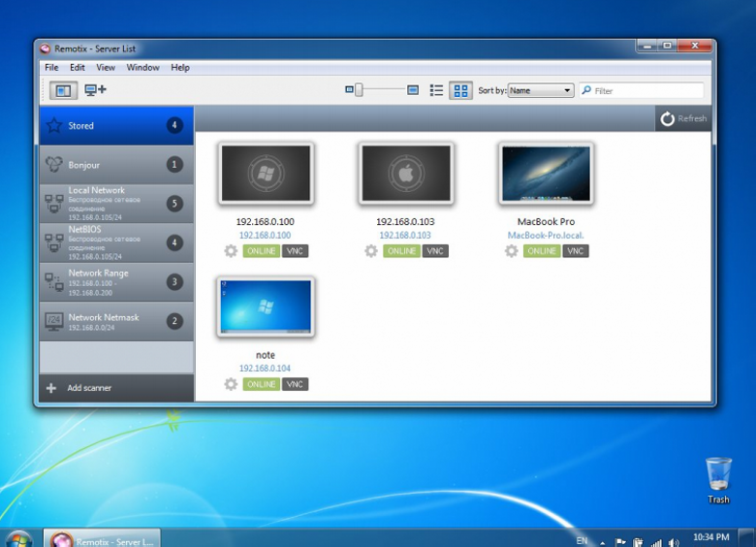Screen dimensions: 756x547
Task: Click the volume speaker tray icon
Action: (674, 543)
